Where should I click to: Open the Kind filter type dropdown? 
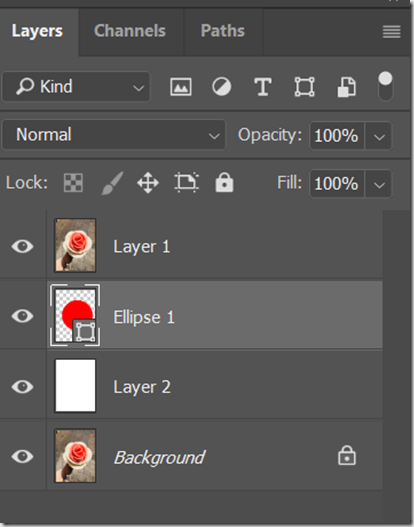pos(76,87)
